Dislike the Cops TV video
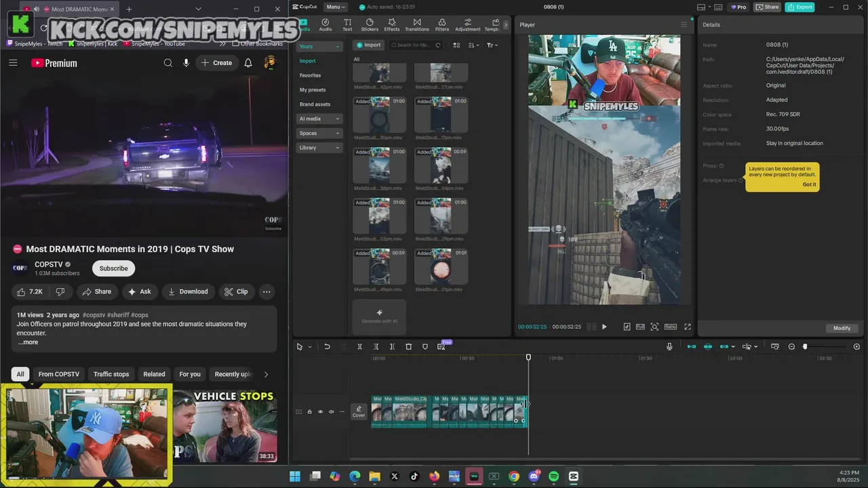 coord(60,291)
